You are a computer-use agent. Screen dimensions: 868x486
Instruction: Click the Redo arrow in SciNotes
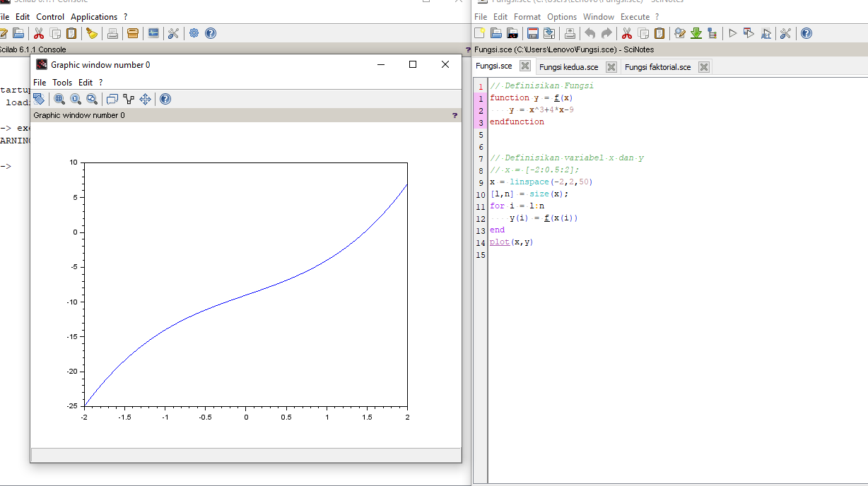pos(606,33)
